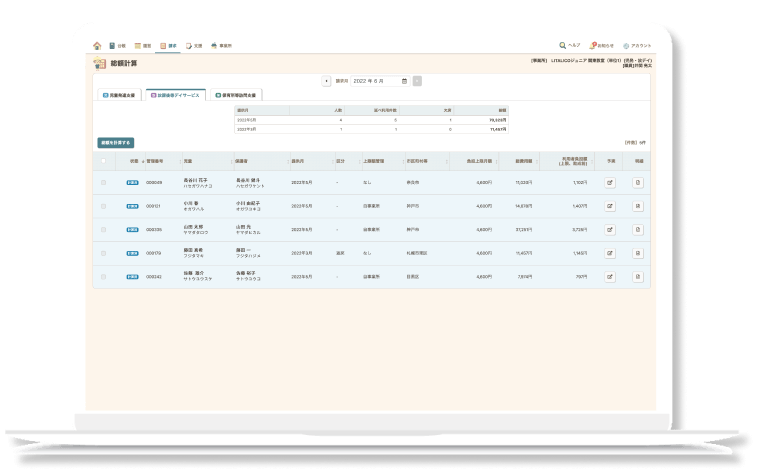This screenshot has width=760, height=470.
Task: Click the edit icon for record 000179
Action: pos(610,253)
